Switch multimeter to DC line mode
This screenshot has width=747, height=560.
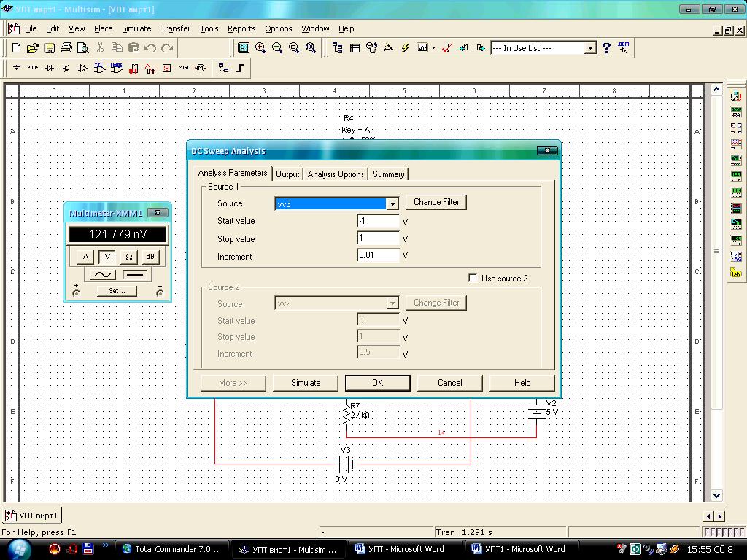point(135,274)
